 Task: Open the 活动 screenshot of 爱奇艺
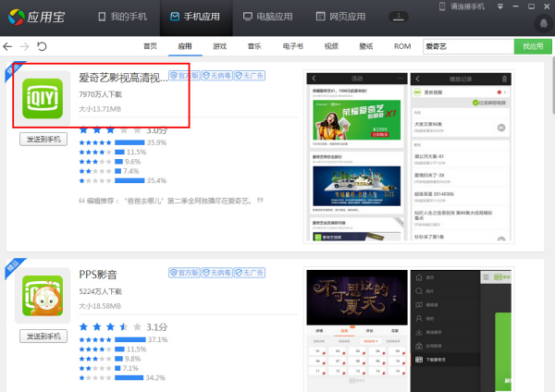click(x=357, y=157)
